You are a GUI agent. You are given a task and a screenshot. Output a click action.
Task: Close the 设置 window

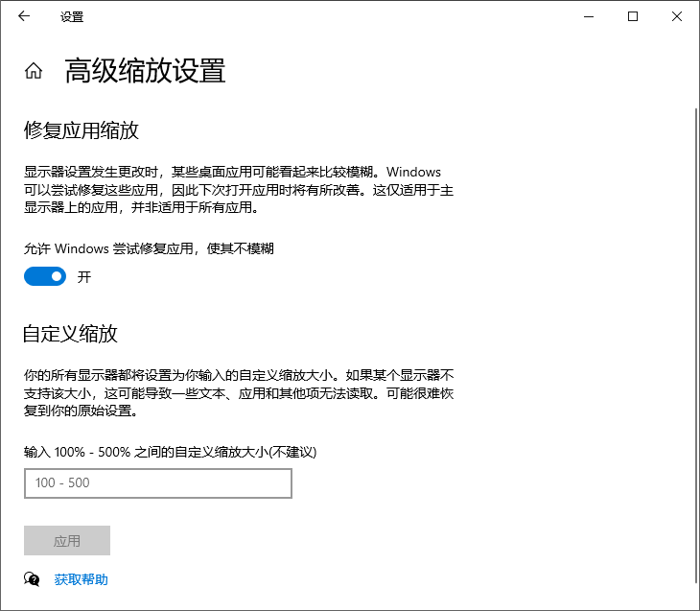[677, 16]
